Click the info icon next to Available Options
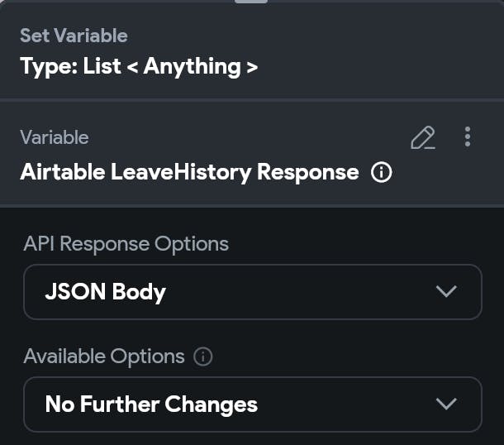 coord(203,356)
